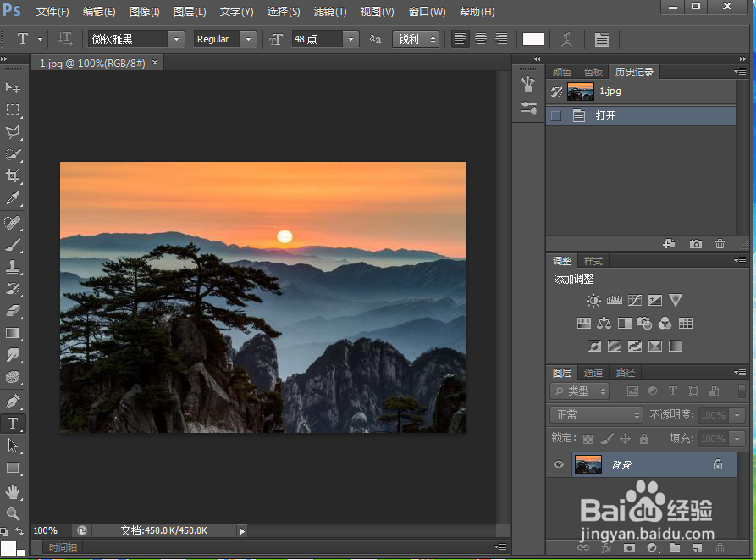Image resolution: width=756 pixels, height=560 pixels.
Task: Switch to 样式 tab
Action: point(593,261)
